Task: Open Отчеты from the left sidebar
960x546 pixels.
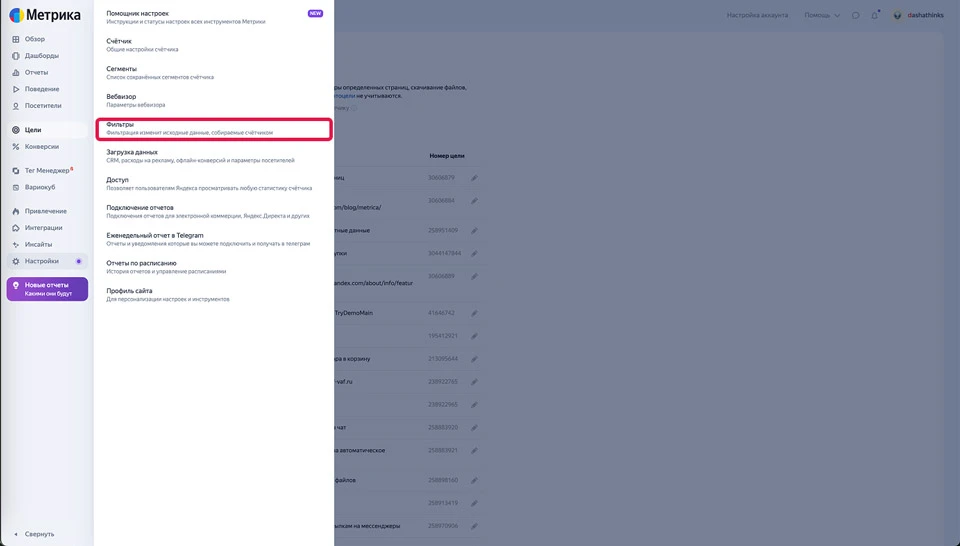Action: tap(36, 72)
